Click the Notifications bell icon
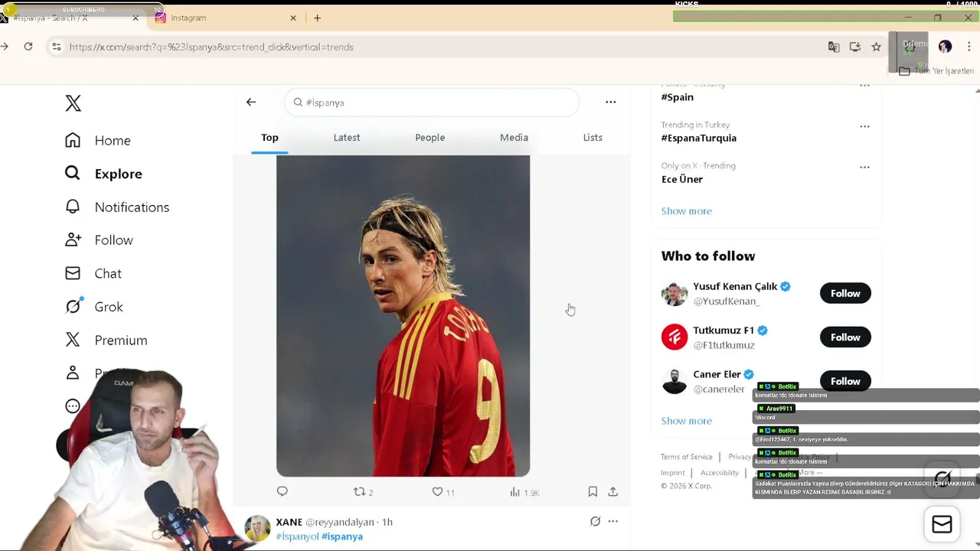The height and width of the screenshot is (551, 980). click(x=73, y=207)
